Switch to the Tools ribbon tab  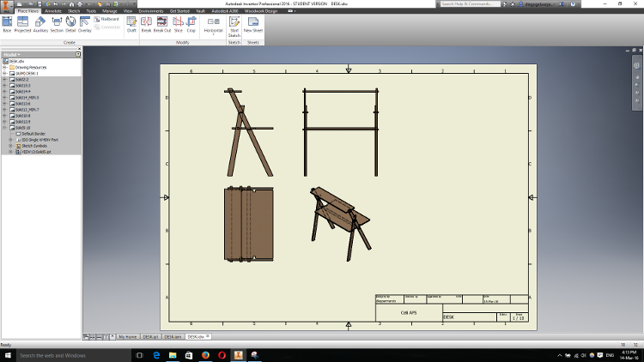tap(91, 11)
